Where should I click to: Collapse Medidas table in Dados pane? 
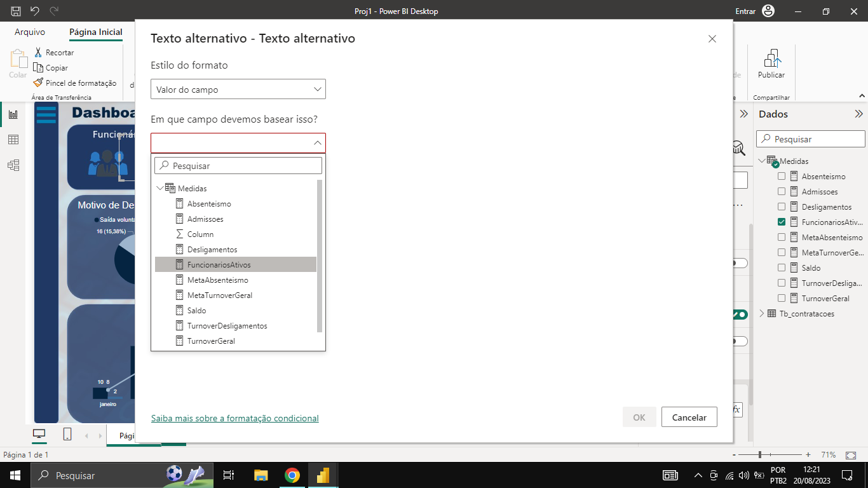tap(762, 161)
